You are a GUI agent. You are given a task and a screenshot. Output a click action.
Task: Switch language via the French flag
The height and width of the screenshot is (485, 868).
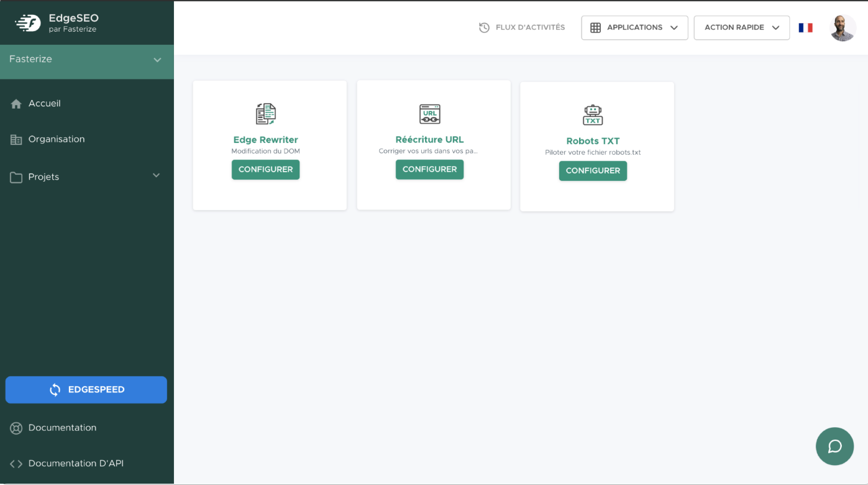click(x=806, y=27)
